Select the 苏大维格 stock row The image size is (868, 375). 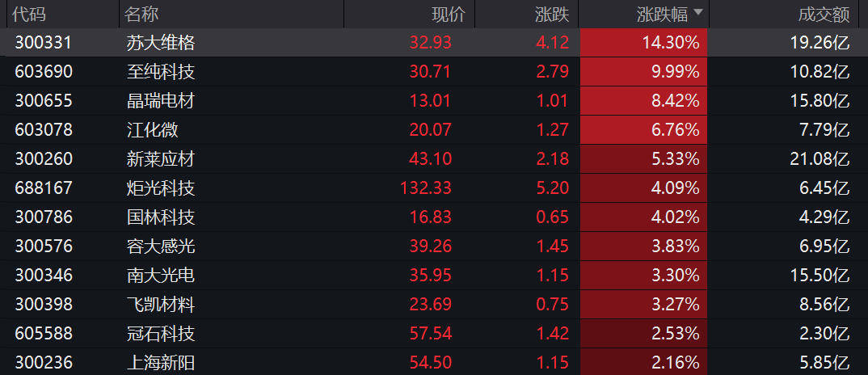click(161, 43)
